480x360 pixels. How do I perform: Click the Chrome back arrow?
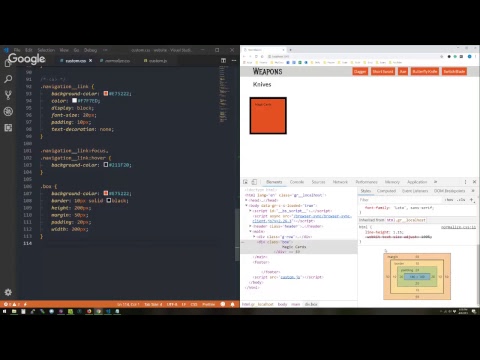[x=244, y=56]
